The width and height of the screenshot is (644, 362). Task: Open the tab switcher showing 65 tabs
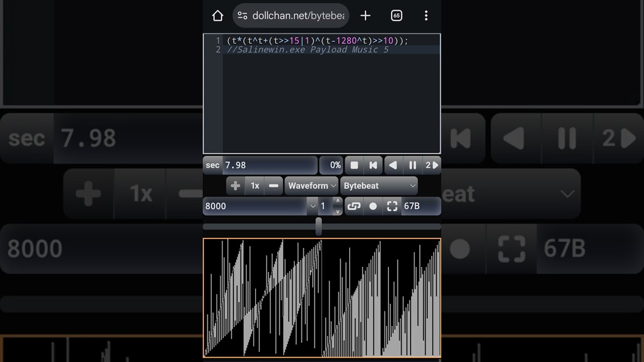point(396,16)
